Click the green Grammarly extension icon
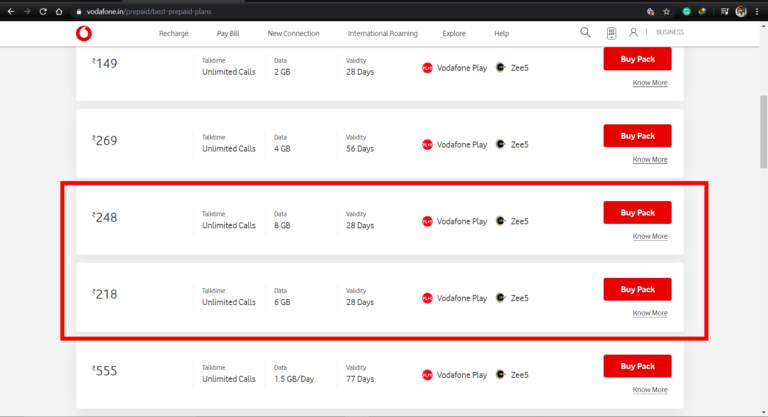Viewport: 768px width, 417px height. point(686,11)
